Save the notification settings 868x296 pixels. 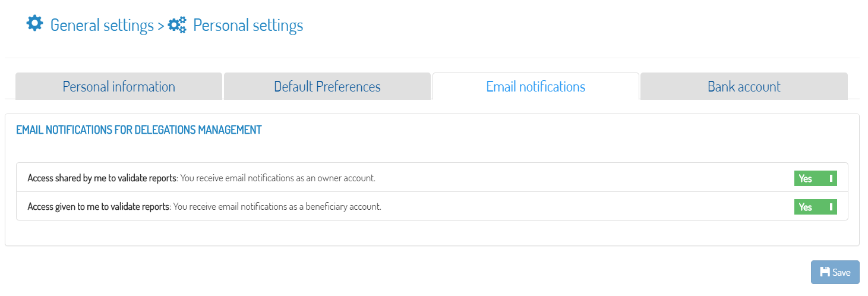tap(835, 272)
